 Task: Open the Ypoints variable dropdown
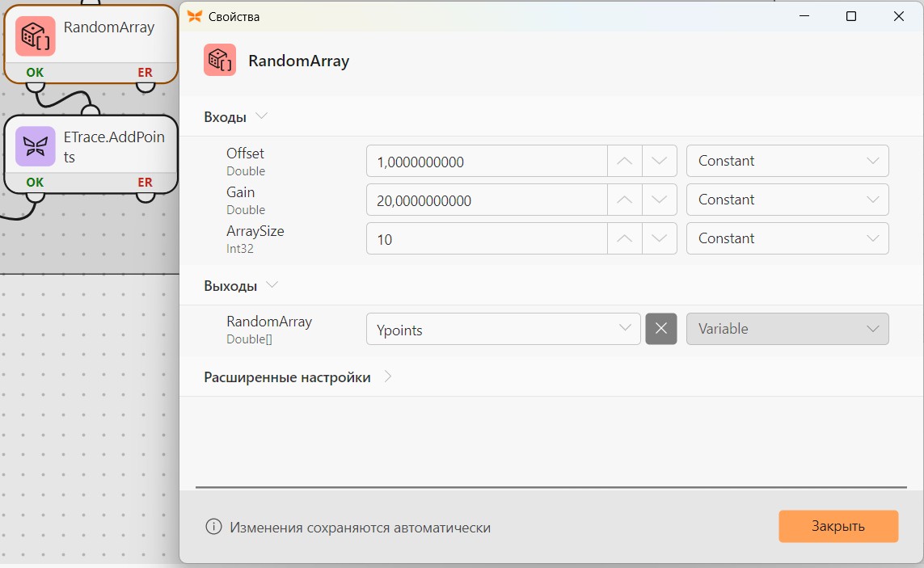click(504, 329)
